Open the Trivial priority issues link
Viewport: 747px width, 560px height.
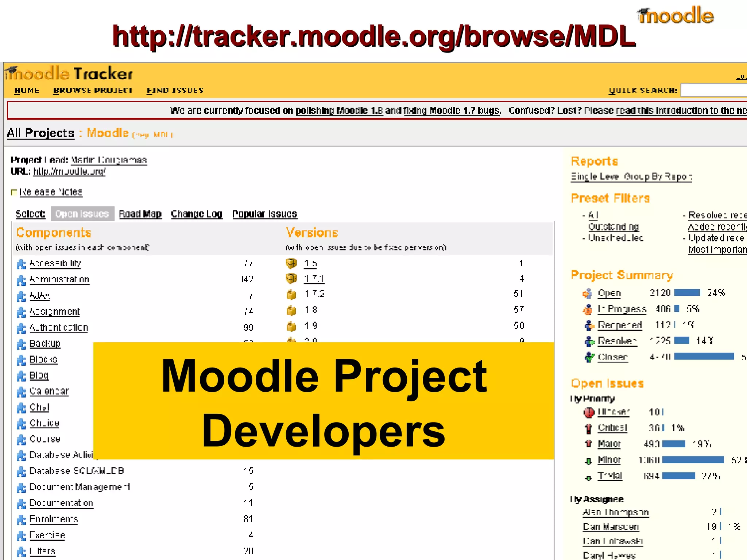coord(610,476)
